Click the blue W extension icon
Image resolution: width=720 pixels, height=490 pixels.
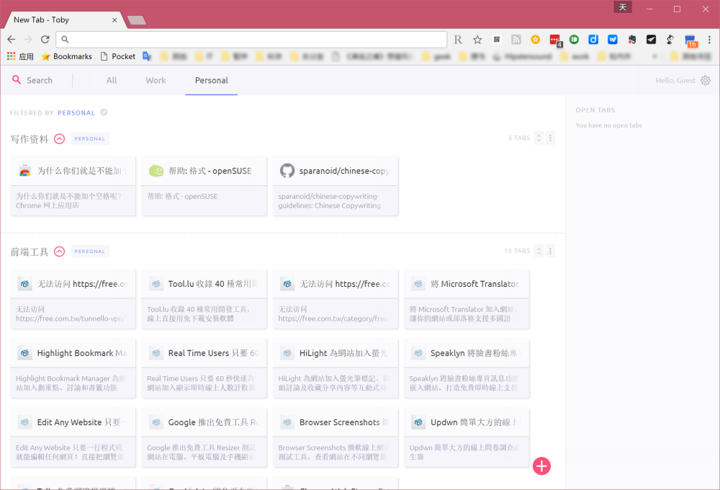613,40
